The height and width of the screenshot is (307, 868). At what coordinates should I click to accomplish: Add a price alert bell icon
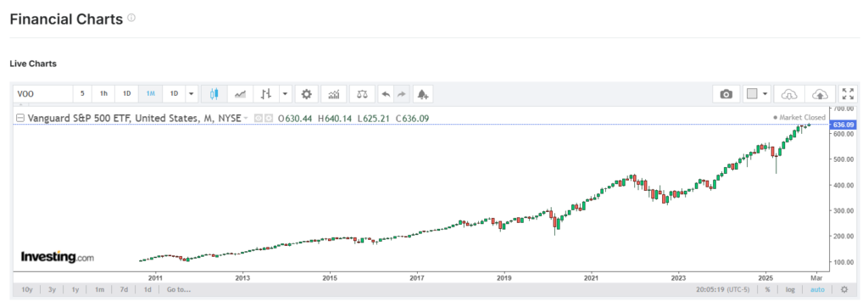click(x=423, y=93)
